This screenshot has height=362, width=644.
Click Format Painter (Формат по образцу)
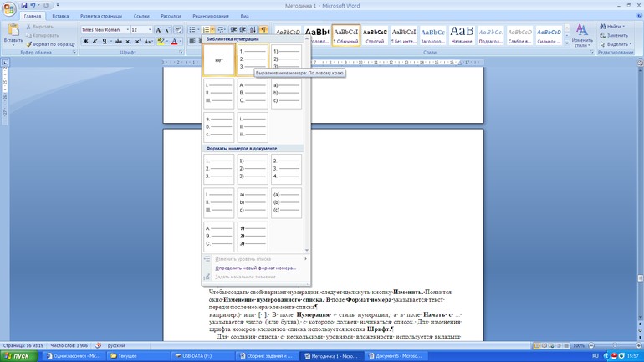coord(50,44)
